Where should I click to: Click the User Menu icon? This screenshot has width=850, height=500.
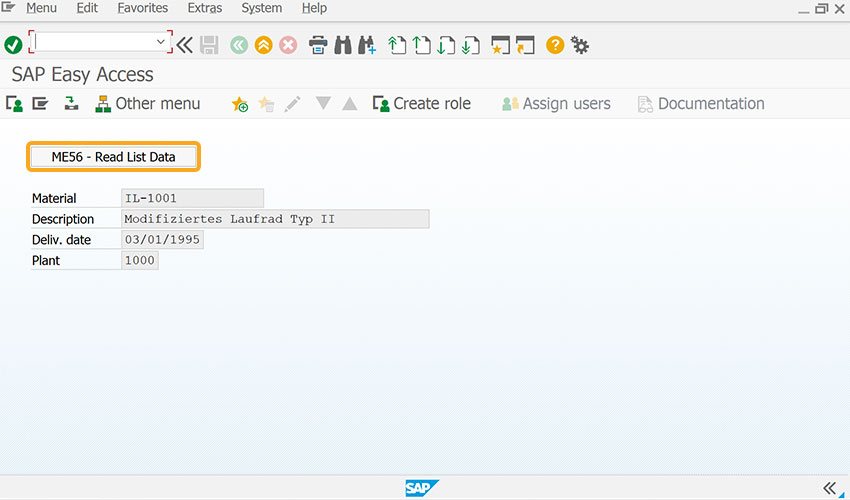[14, 104]
